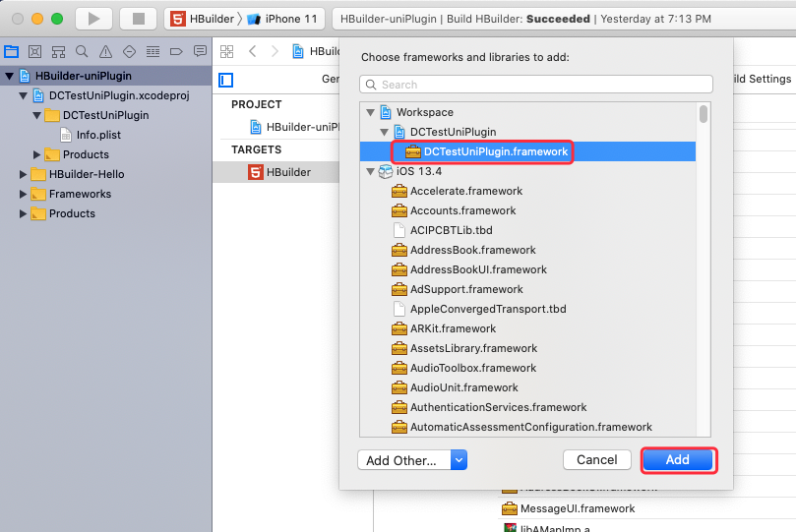Viewport: 796px width, 532px height.
Task: Confirm with the blue Add button
Action: [x=678, y=460]
